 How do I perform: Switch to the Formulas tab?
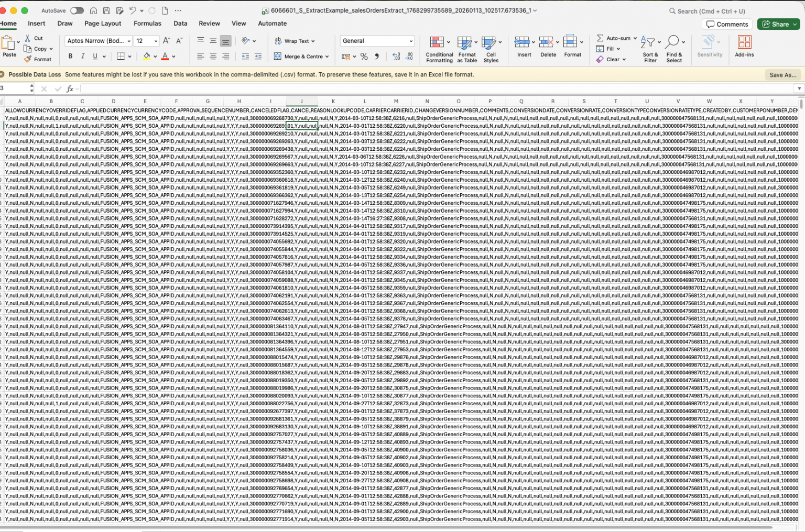tap(147, 24)
